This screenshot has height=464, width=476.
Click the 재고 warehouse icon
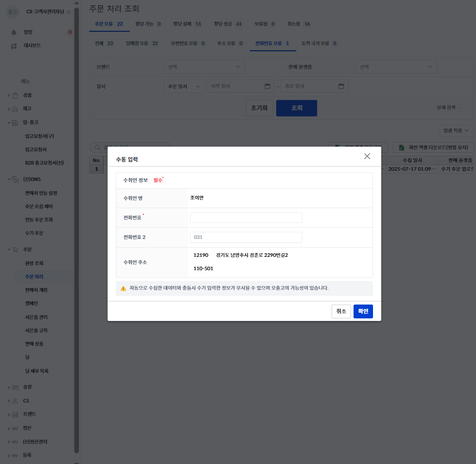pos(15,109)
